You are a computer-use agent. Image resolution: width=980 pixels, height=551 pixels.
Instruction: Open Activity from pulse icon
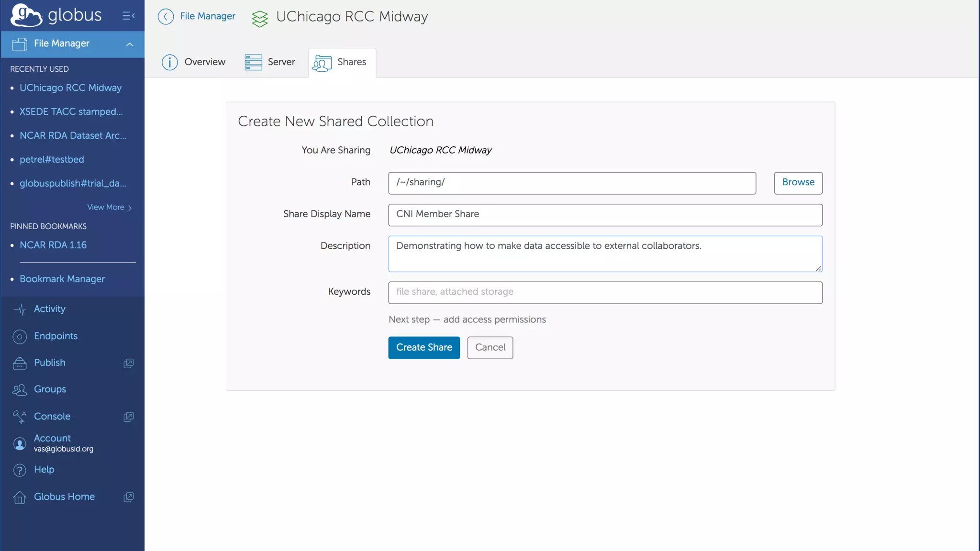click(x=20, y=309)
